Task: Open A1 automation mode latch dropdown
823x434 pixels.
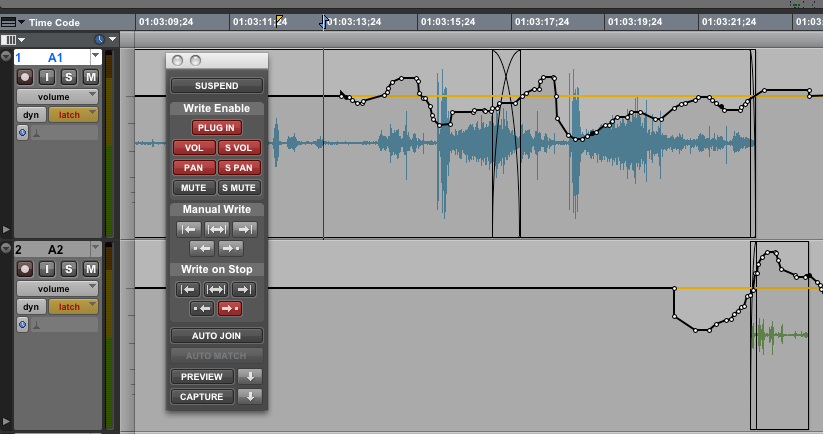Action: 73,115
